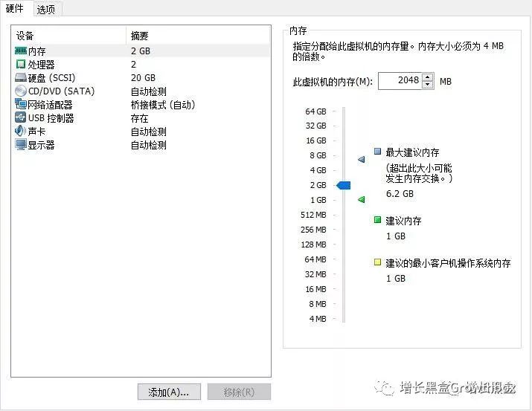Click the 8 MB slider label

tap(318, 304)
